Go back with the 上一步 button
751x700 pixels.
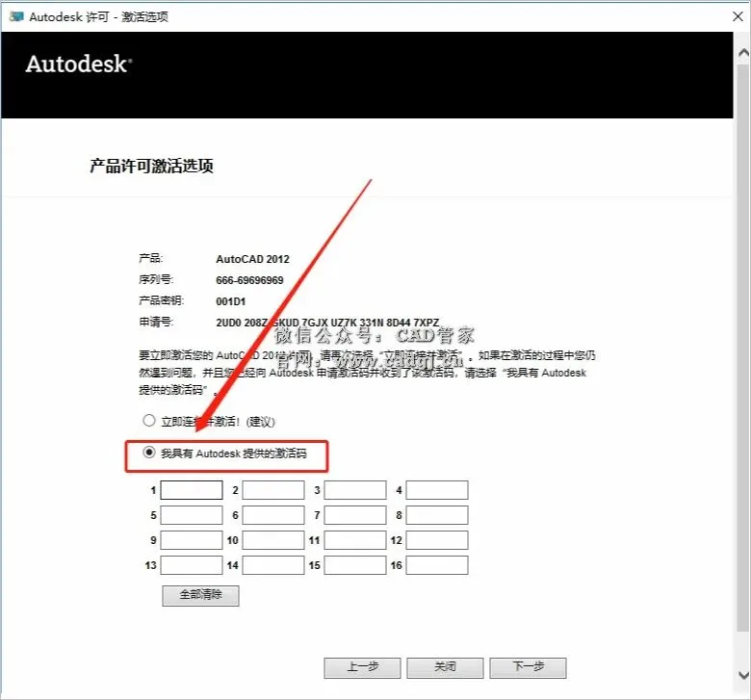[363, 668]
